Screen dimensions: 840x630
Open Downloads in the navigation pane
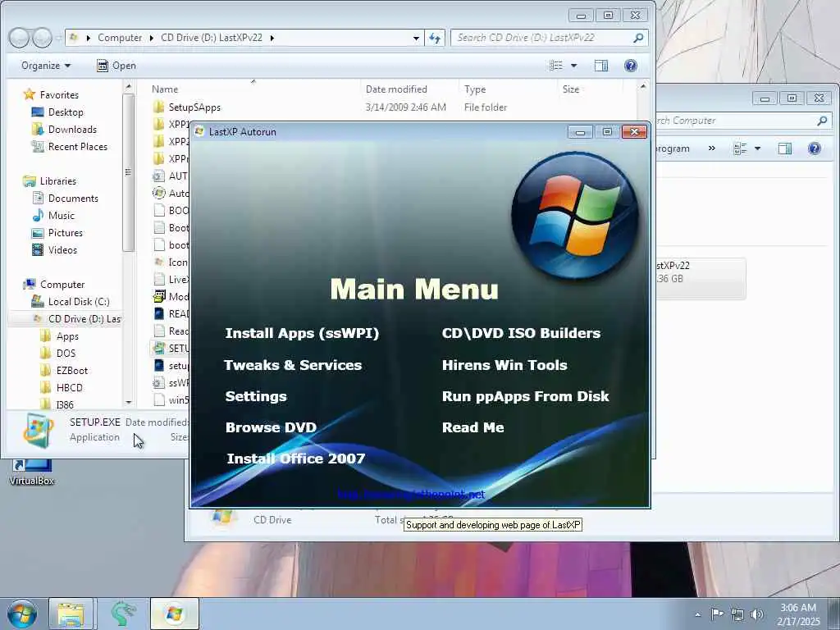72,129
